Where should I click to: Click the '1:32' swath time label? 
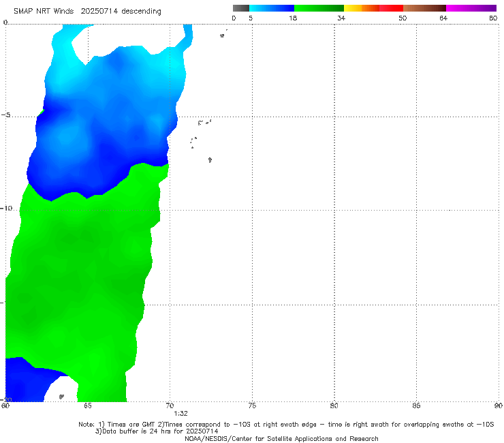pyautogui.click(x=180, y=414)
